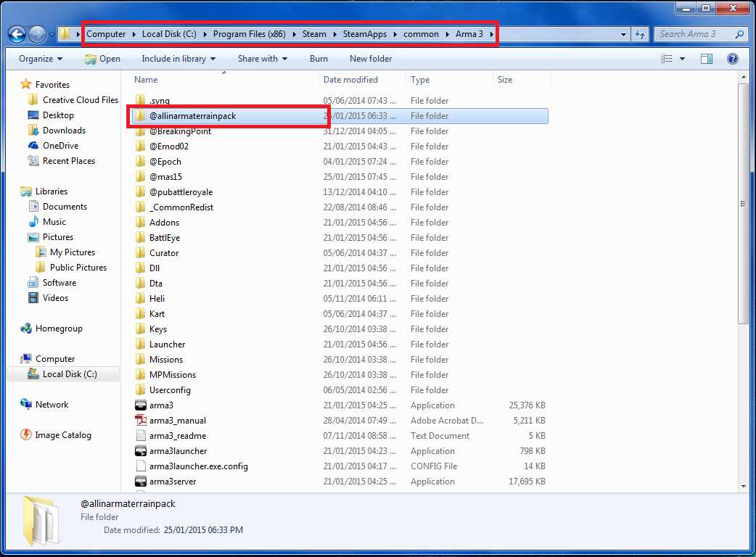Select the Music library icon
Image resolution: width=756 pixels, height=557 pixels.
[x=33, y=222]
